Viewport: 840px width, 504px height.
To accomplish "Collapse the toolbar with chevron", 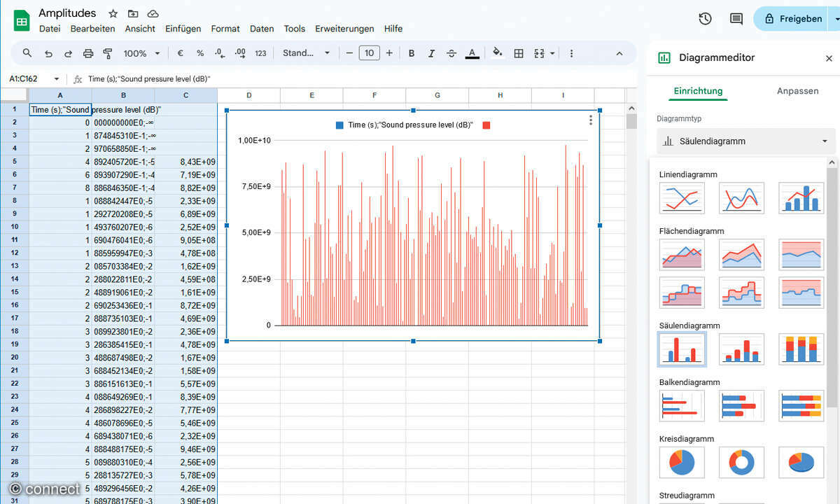I will point(619,53).
